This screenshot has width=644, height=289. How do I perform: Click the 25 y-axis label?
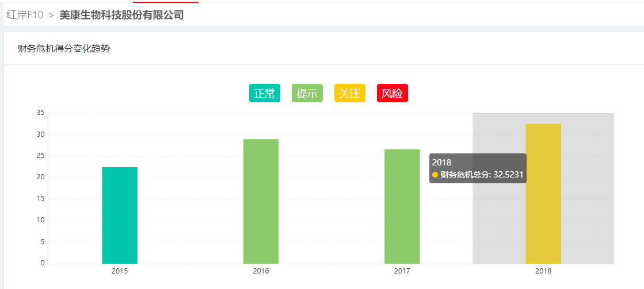click(x=40, y=156)
